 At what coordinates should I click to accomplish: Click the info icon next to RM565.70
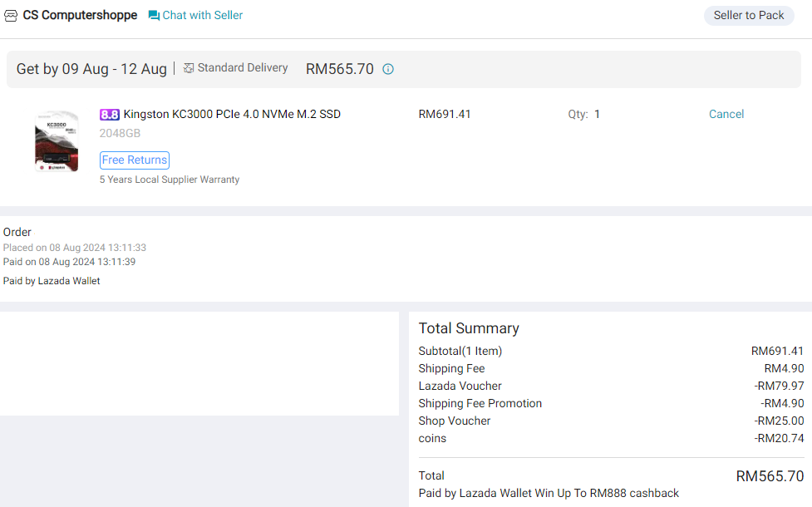point(387,69)
